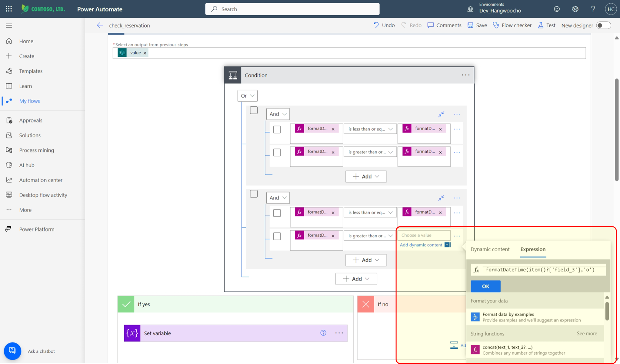Click the If yes checkmark icon
Image resolution: width=620 pixels, height=364 pixels.
126,304
